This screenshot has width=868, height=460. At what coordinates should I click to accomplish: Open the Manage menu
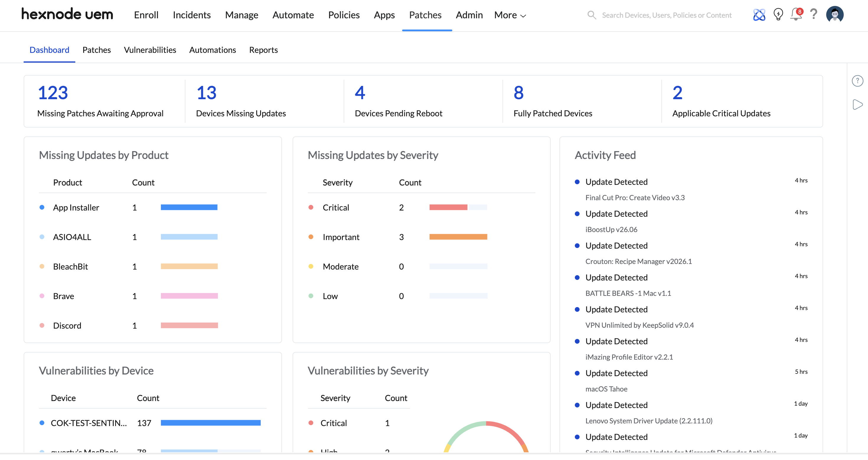click(x=242, y=15)
